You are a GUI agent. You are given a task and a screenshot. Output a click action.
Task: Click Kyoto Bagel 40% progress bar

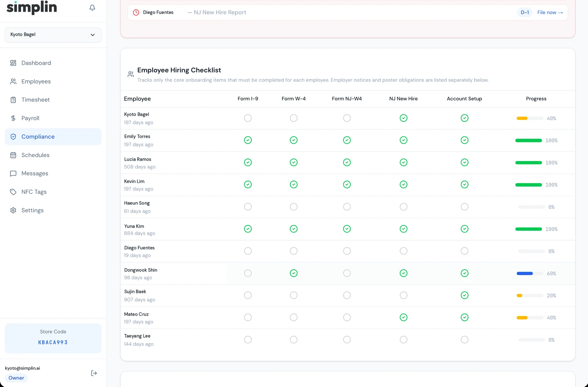pyautogui.click(x=530, y=118)
